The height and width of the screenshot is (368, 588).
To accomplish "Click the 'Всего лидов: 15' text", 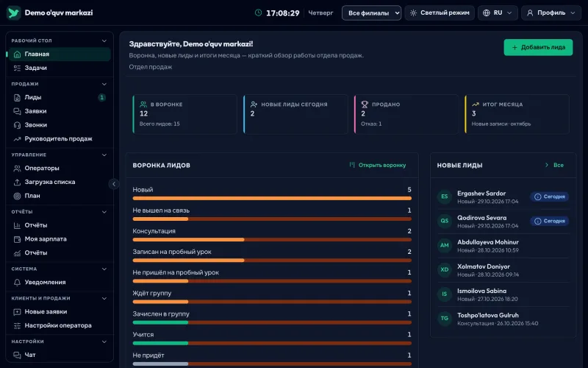I will point(159,124).
